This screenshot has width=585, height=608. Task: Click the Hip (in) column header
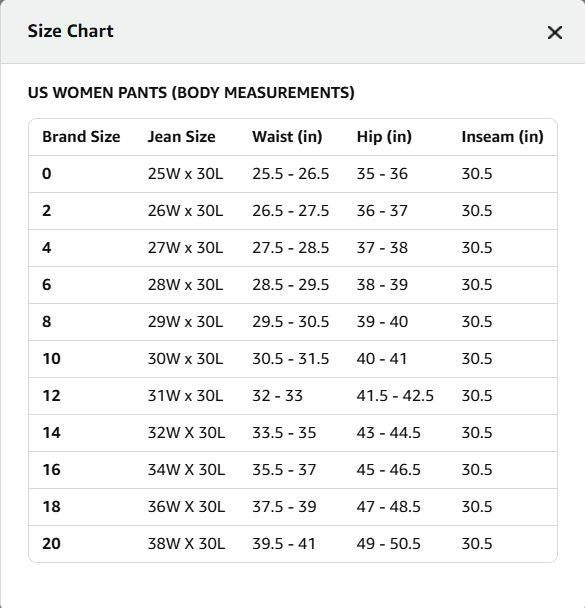pyautogui.click(x=384, y=137)
